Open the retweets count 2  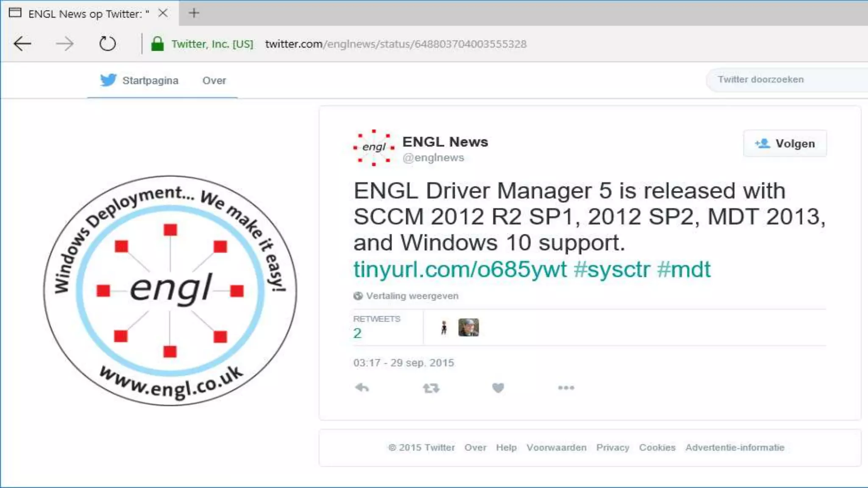tap(357, 333)
